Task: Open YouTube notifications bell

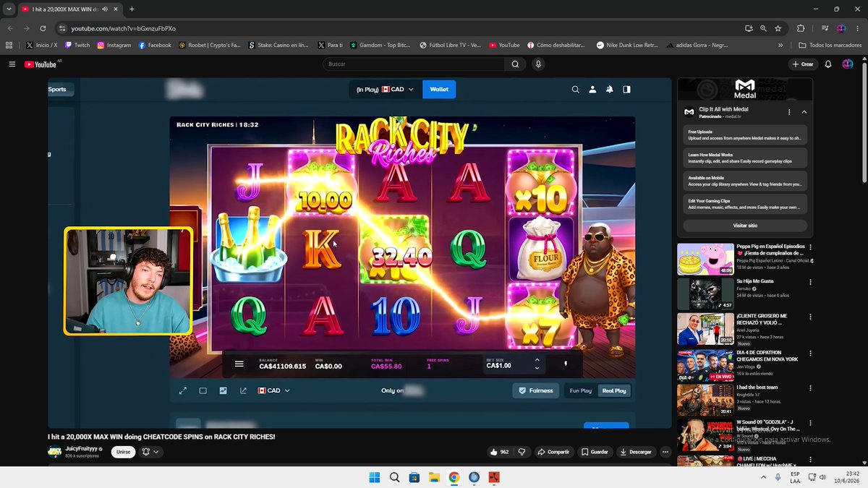Action: [x=828, y=64]
